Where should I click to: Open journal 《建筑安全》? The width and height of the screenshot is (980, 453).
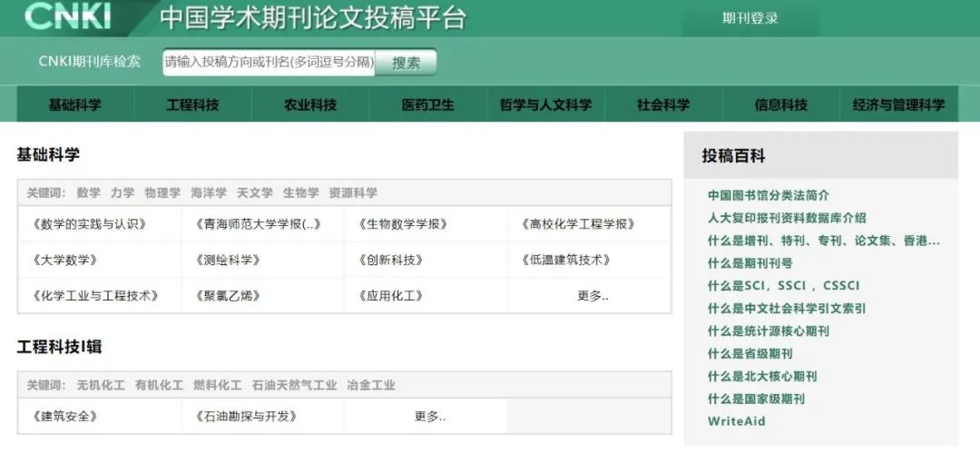click(x=64, y=416)
